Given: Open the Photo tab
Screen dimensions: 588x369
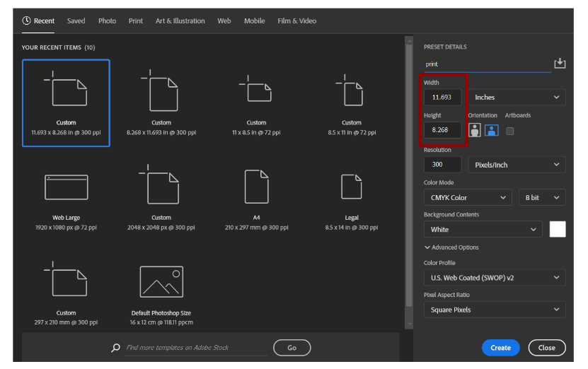Looking at the screenshot, I should pos(108,21).
